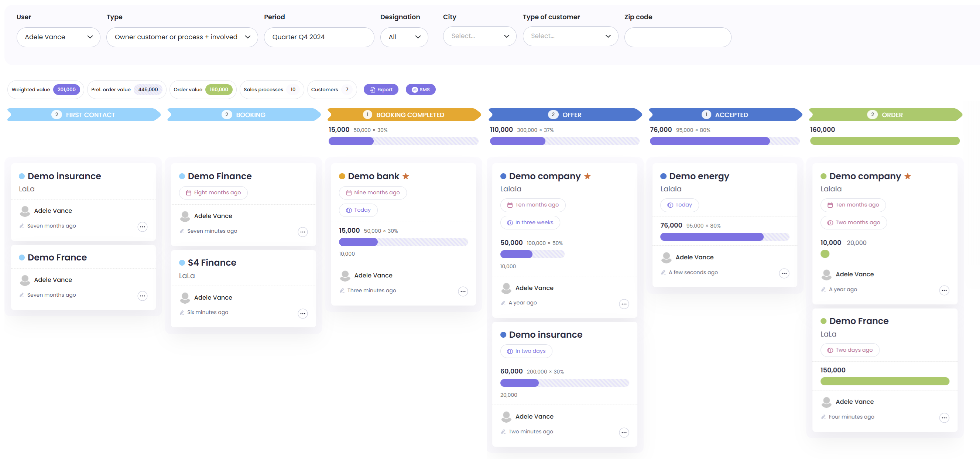Select the Offer stage header
The image size is (980, 474).
tap(565, 115)
